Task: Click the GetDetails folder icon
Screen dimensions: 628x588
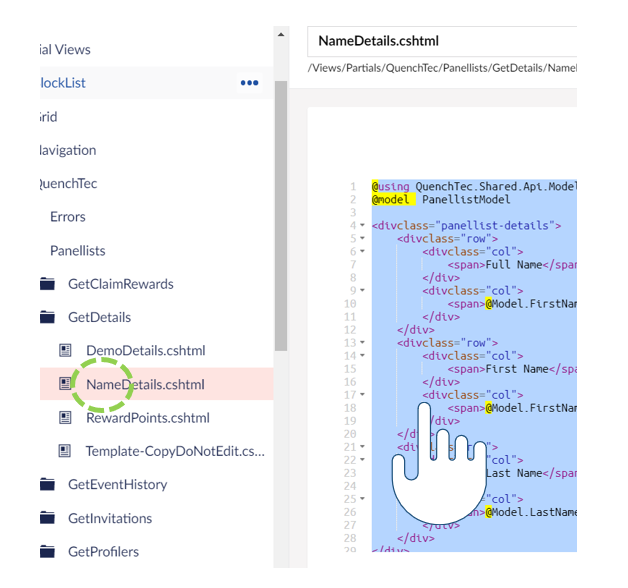Action: click(47, 317)
